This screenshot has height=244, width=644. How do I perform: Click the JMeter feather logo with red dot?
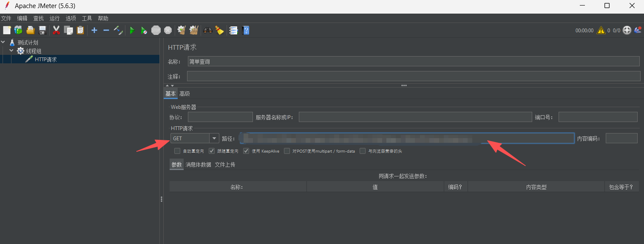(638, 30)
